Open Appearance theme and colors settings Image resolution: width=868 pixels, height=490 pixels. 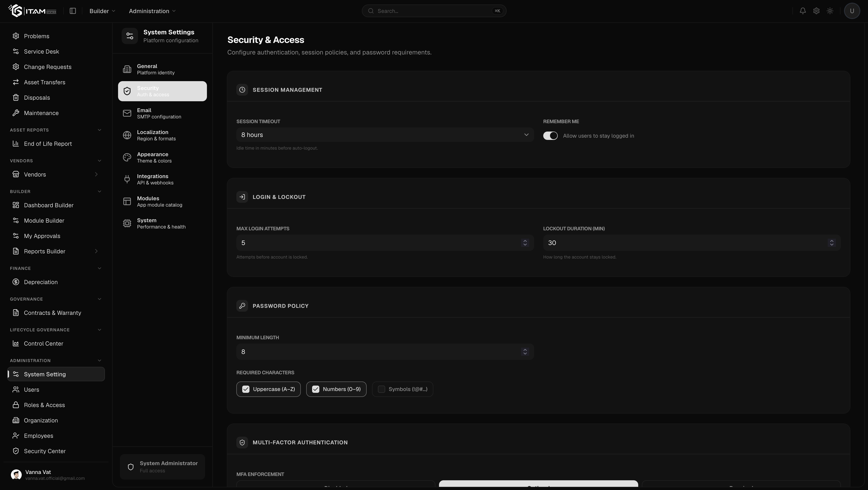162,157
